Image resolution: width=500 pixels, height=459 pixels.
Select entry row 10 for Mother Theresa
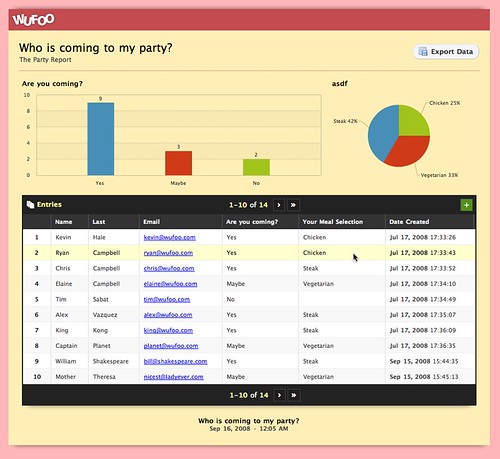pyautogui.click(x=249, y=377)
